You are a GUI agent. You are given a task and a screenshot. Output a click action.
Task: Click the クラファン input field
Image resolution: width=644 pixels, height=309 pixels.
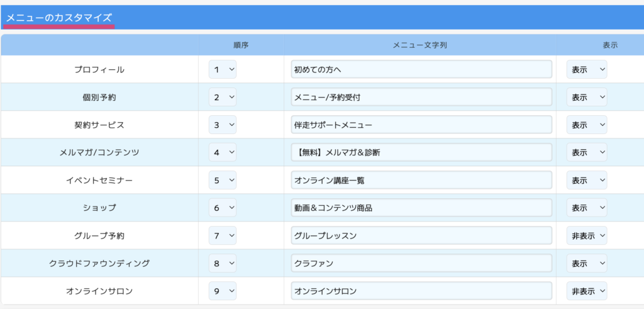tap(421, 263)
